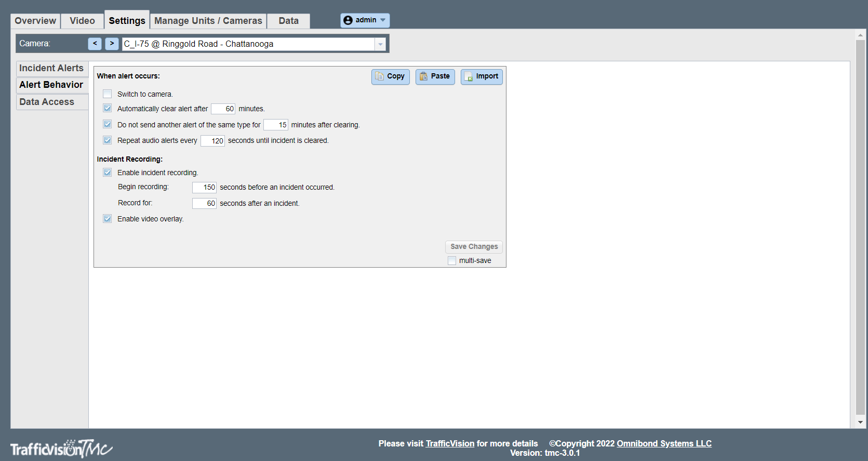
Task: Open the Video tab
Action: (x=82, y=21)
